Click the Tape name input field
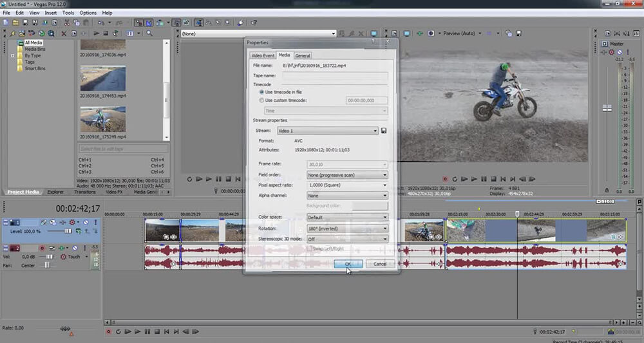This screenshot has height=343, width=644. click(335, 75)
